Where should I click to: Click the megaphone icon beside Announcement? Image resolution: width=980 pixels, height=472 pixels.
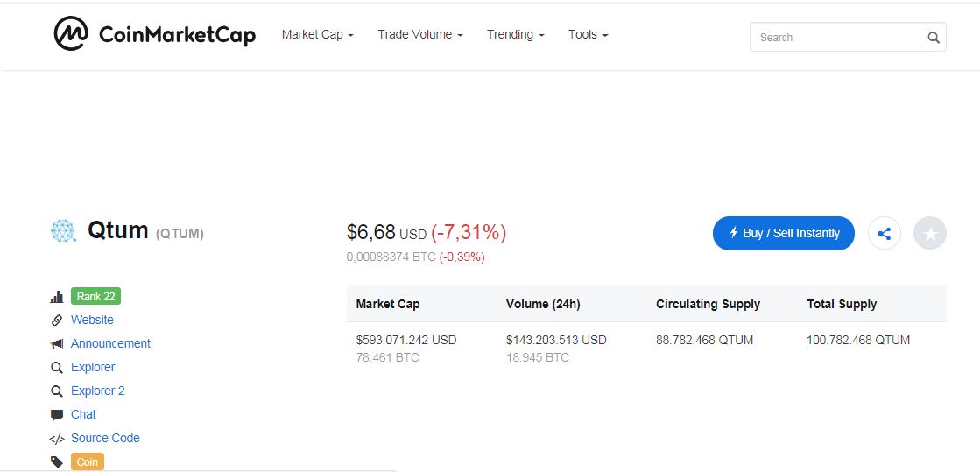(x=57, y=344)
